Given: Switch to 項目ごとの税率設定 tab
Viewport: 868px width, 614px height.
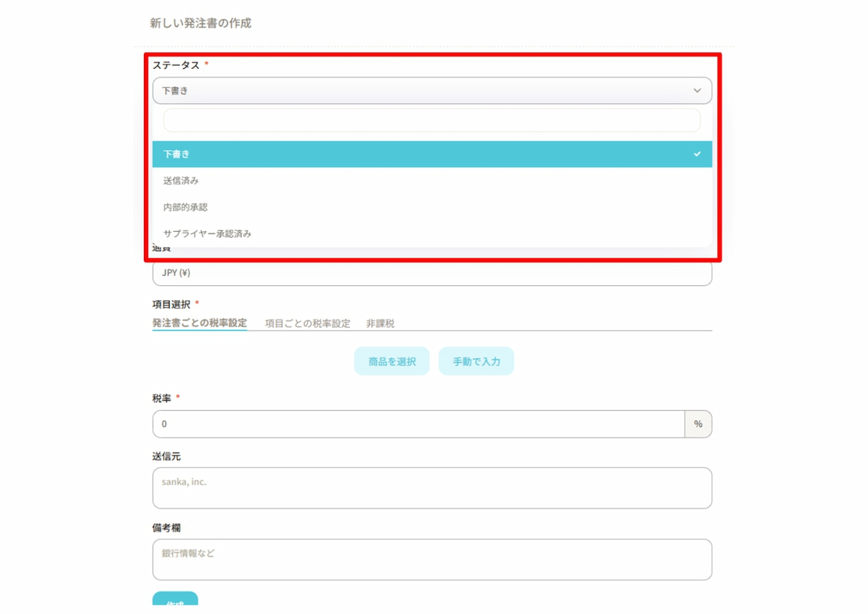Looking at the screenshot, I should pos(308,323).
